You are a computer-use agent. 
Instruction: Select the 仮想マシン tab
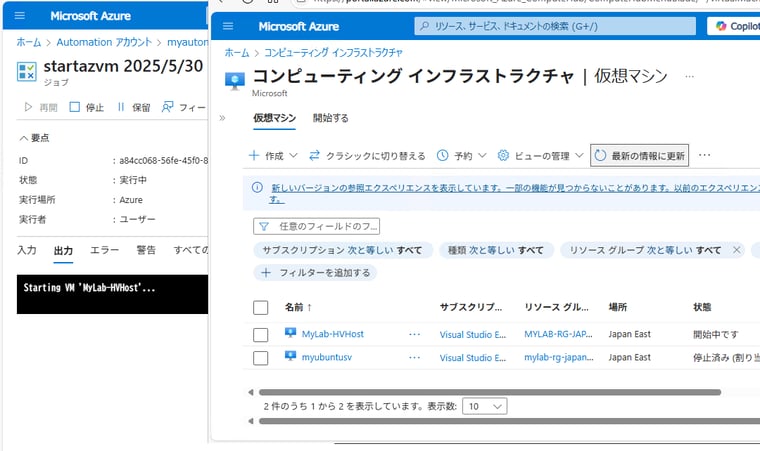click(x=274, y=118)
